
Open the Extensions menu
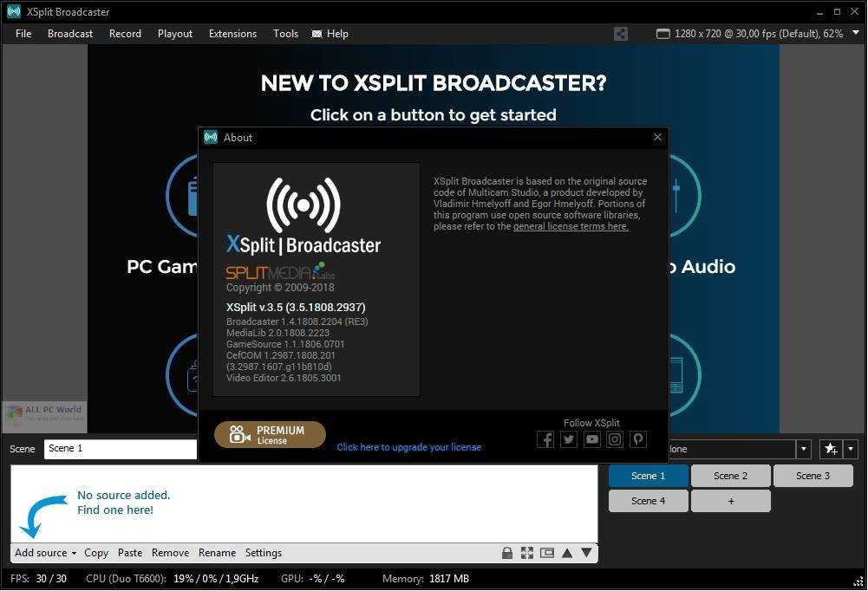(x=232, y=34)
